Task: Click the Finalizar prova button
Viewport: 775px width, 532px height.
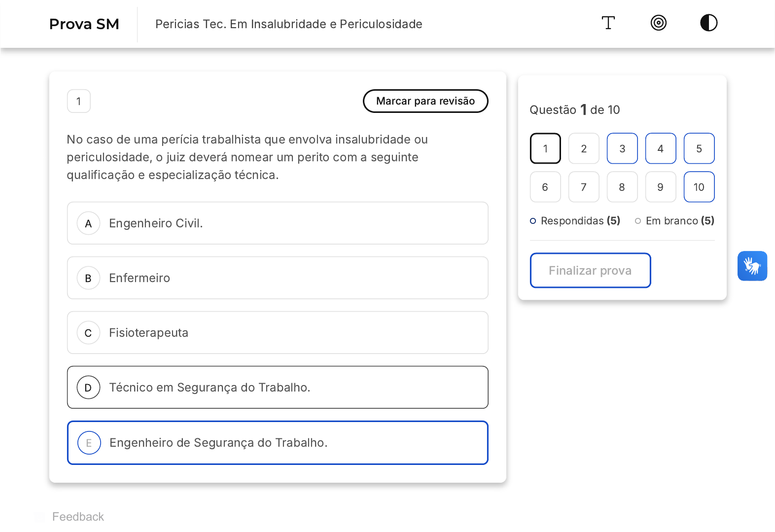Action: coord(590,271)
